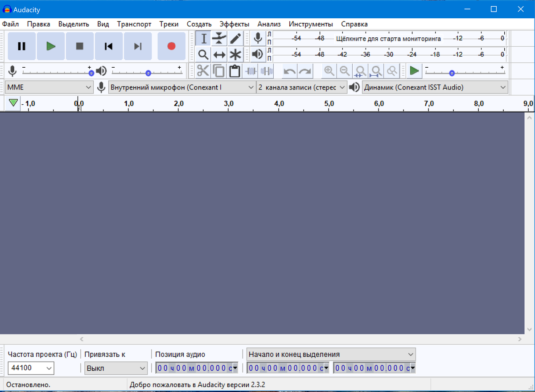Choose the Selection (I-beam) tool
The width and height of the screenshot is (535, 392).
tap(203, 39)
